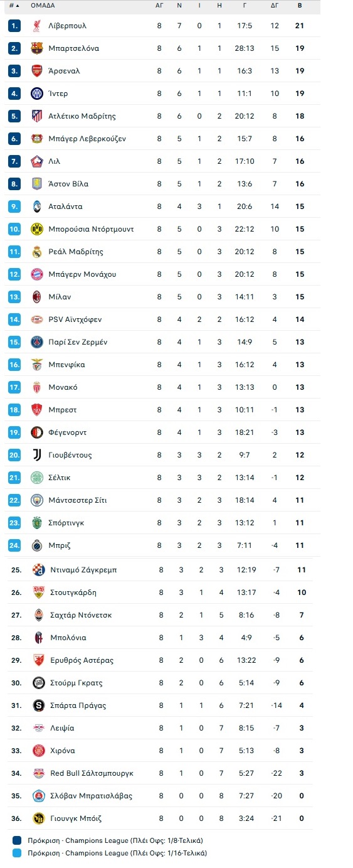Open the Ατλέτικο Μαδρίτης team link
Screen dimensions: 353x868
(82, 116)
